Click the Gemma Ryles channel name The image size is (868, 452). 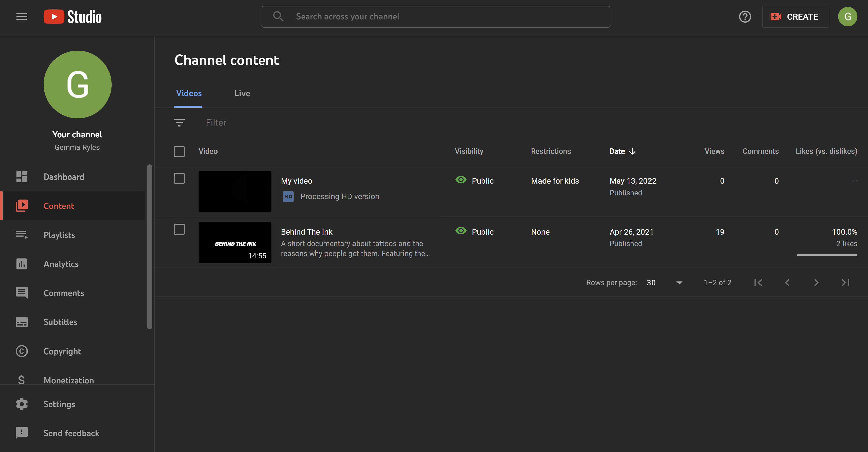point(77,147)
